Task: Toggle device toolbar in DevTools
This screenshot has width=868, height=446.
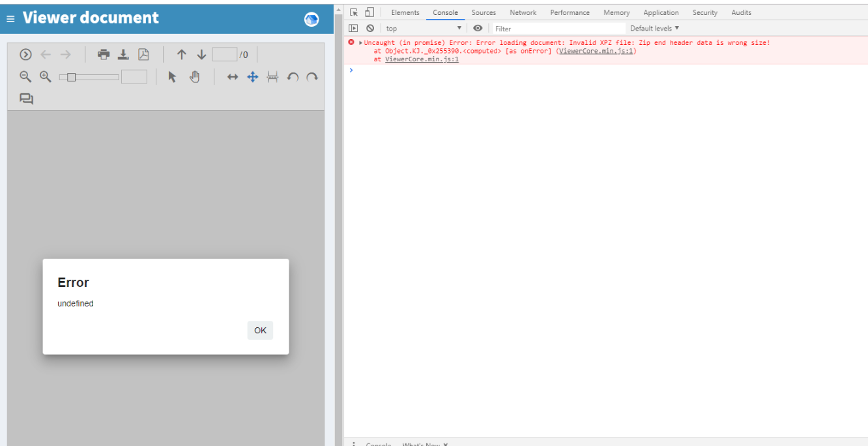Action: click(369, 12)
